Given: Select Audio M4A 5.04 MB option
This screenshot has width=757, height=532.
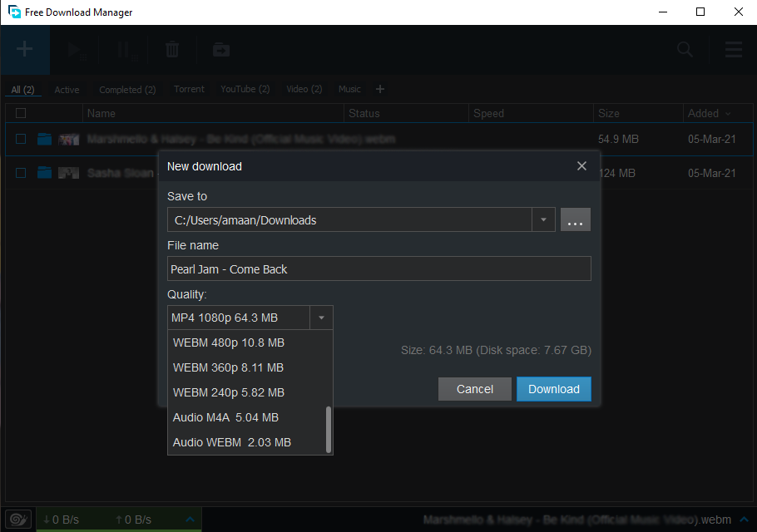Looking at the screenshot, I should pos(247,417).
